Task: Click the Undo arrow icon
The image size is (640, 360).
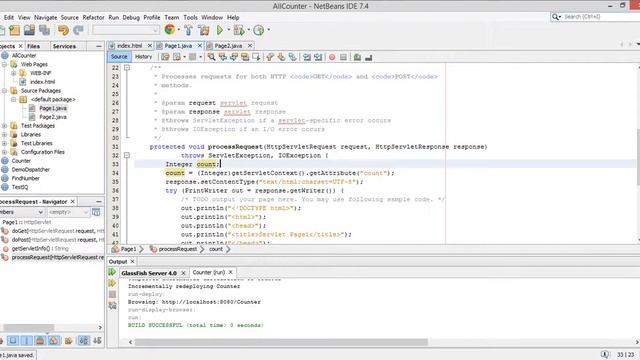Action: 63,30
